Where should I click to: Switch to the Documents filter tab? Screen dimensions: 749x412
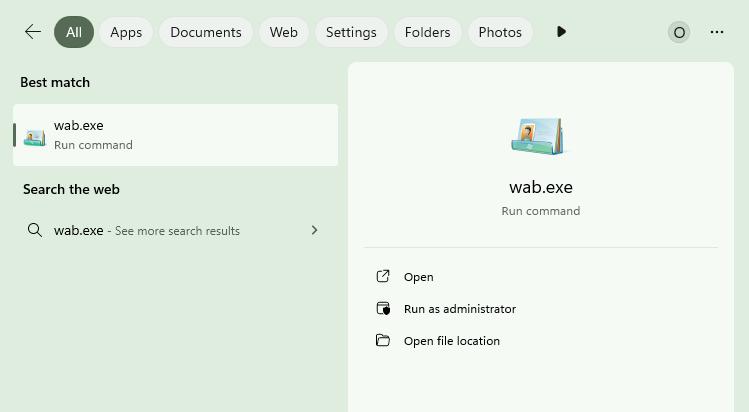[206, 32]
